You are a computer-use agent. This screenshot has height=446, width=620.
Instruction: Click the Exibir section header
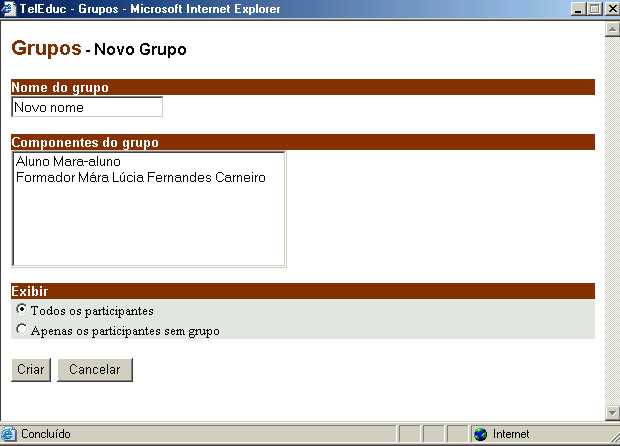303,291
